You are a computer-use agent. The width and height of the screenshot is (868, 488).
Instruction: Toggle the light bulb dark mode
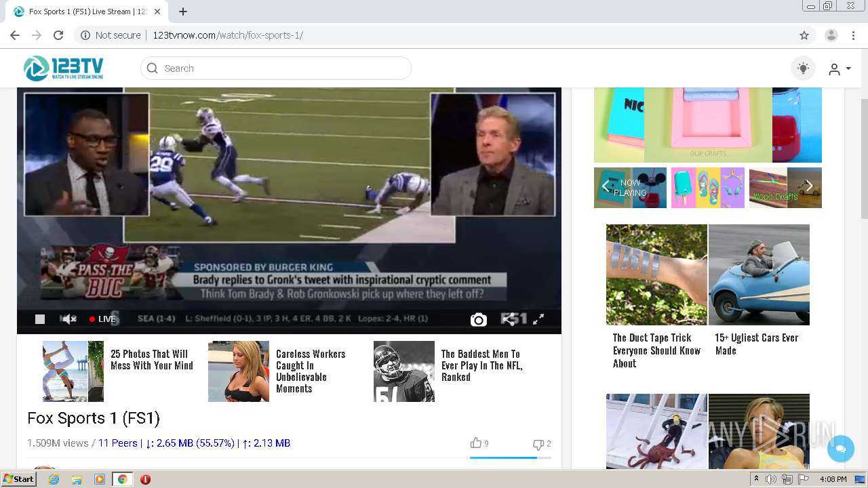[804, 68]
